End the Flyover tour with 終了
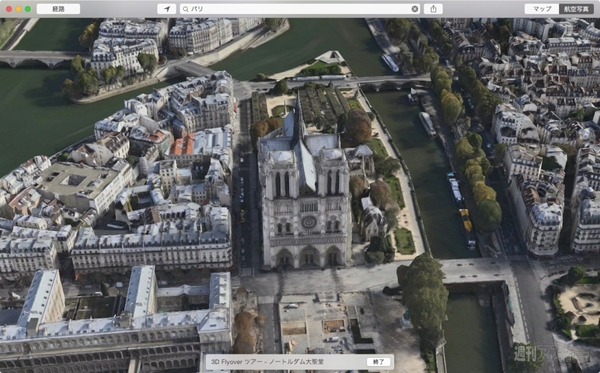This screenshot has height=373, width=600. click(x=378, y=362)
